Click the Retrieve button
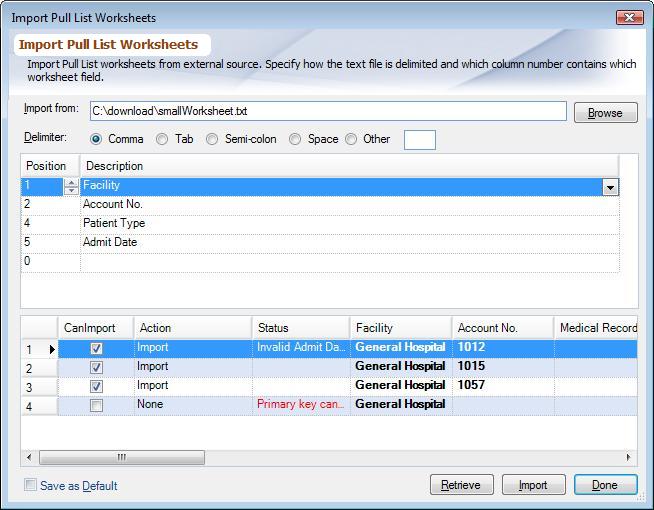Image resolution: width=654 pixels, height=510 pixels. (x=462, y=485)
